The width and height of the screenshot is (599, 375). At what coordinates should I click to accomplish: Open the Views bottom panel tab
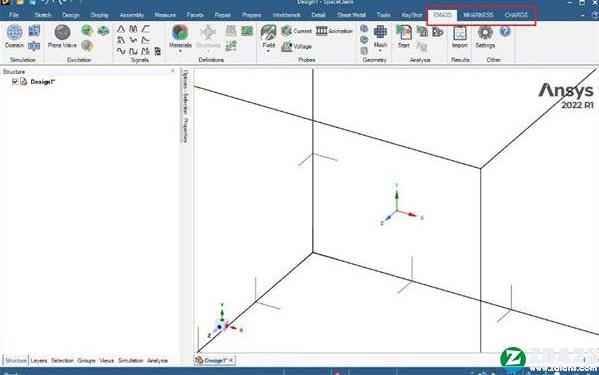107,360
